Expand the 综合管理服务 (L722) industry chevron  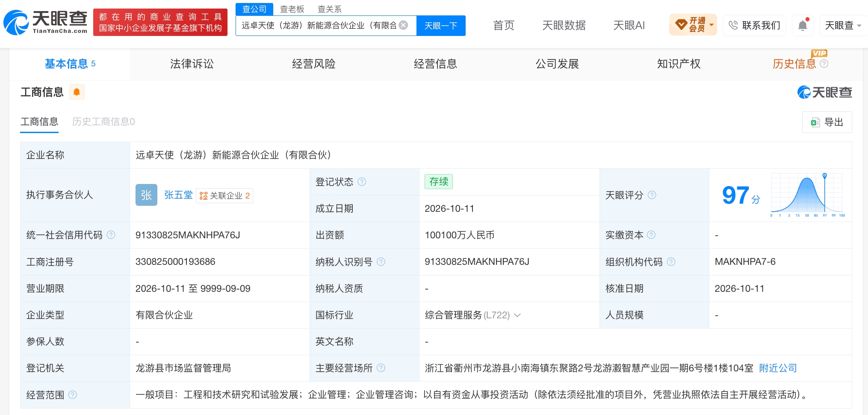pyautogui.click(x=517, y=315)
